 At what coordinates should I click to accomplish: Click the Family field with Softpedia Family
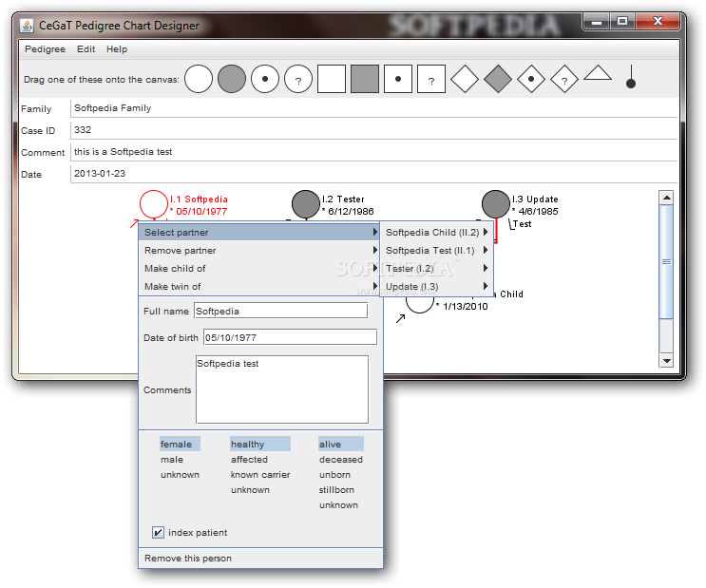coord(373,108)
